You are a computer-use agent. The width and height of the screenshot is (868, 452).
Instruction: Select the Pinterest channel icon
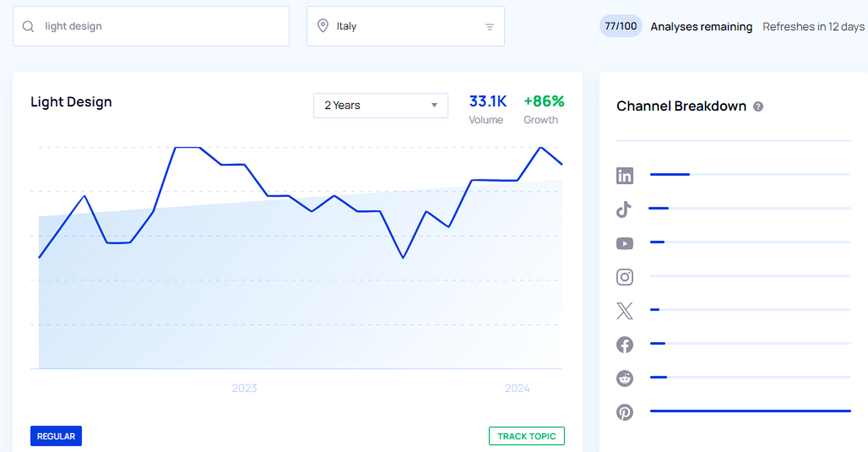(x=625, y=412)
